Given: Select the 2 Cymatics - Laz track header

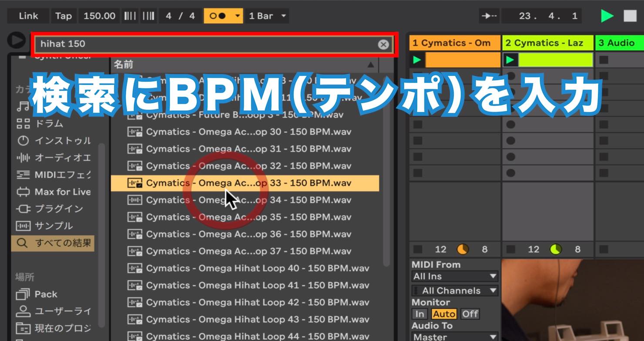Looking at the screenshot, I should tap(548, 43).
